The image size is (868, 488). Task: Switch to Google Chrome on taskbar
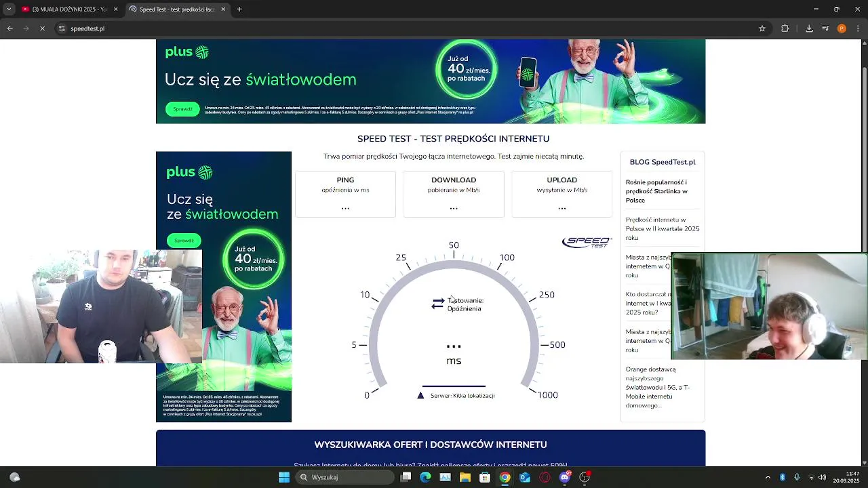point(505,477)
